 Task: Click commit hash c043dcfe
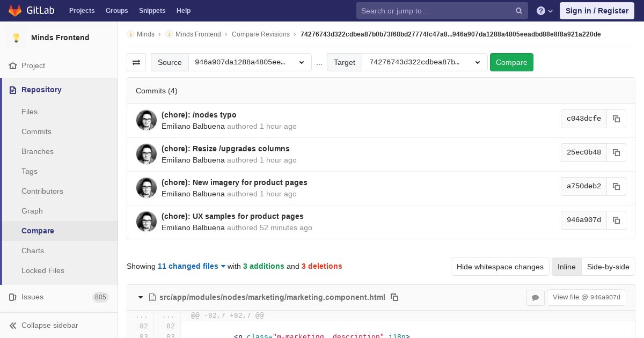[x=584, y=119]
